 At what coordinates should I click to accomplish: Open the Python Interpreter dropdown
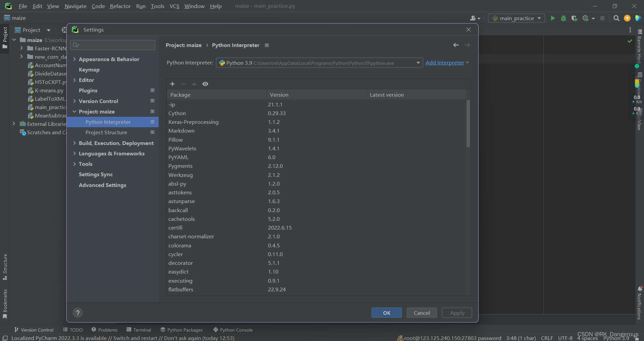click(x=319, y=63)
